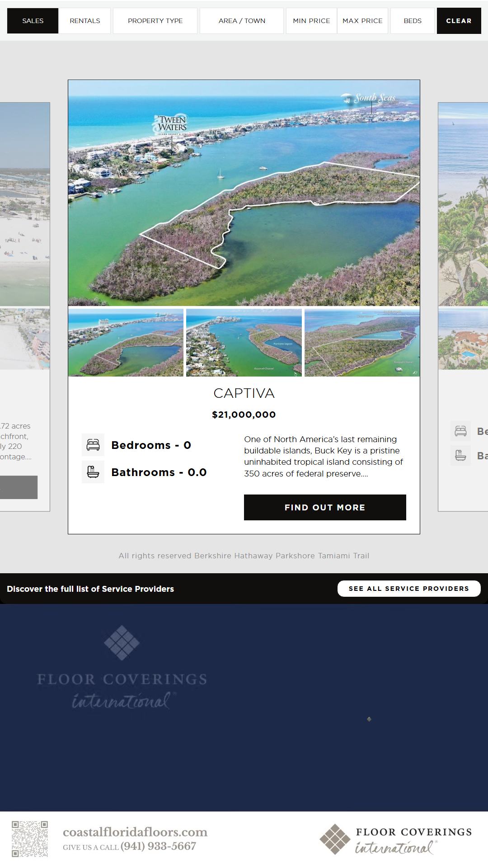Click the Floor Coverings International footer logo
The width and height of the screenshot is (488, 868).
[x=395, y=839]
